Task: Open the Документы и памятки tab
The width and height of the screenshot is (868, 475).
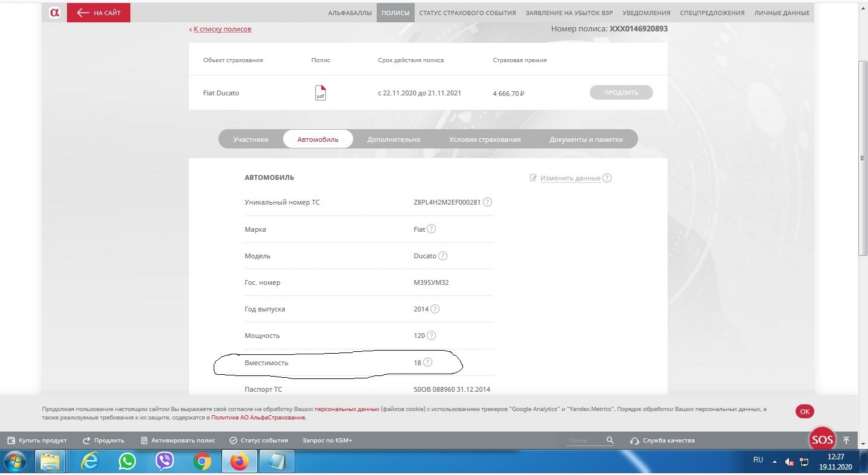Action: point(586,139)
